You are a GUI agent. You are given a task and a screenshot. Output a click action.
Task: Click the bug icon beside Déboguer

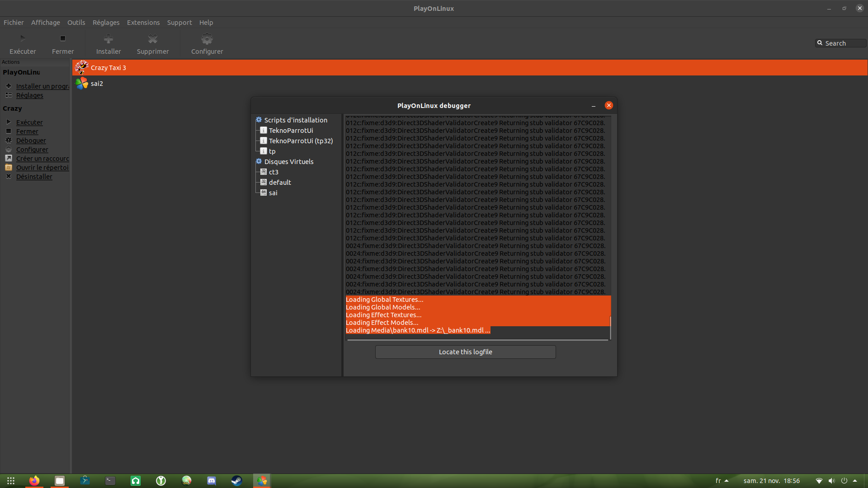[x=9, y=140]
